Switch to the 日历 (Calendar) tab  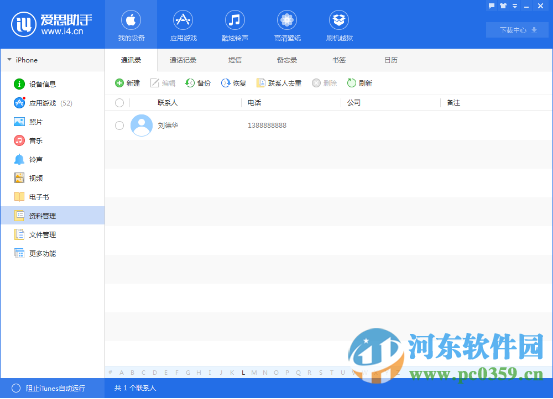pyautogui.click(x=391, y=60)
